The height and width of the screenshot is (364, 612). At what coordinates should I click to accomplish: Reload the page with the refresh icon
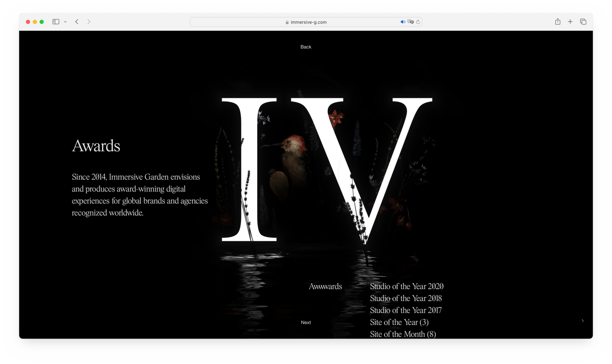click(418, 22)
